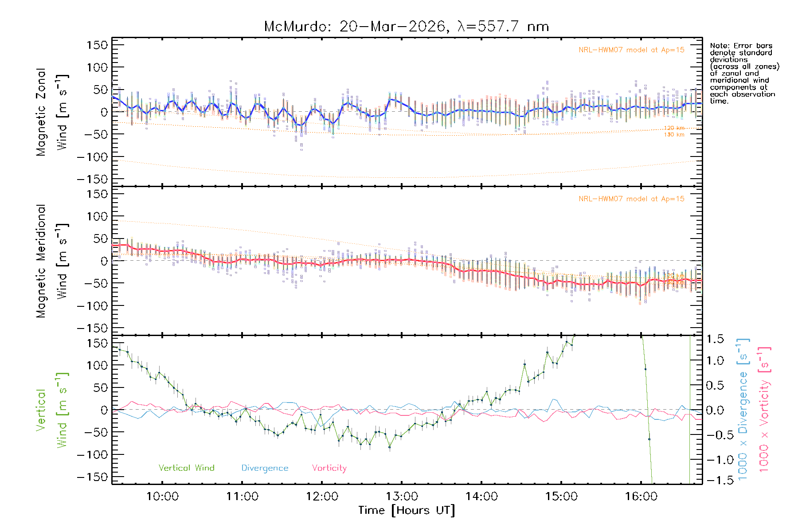798x532 pixels.
Task: Click the Magnetic Meridional Wind axis label
Action: click(51, 261)
